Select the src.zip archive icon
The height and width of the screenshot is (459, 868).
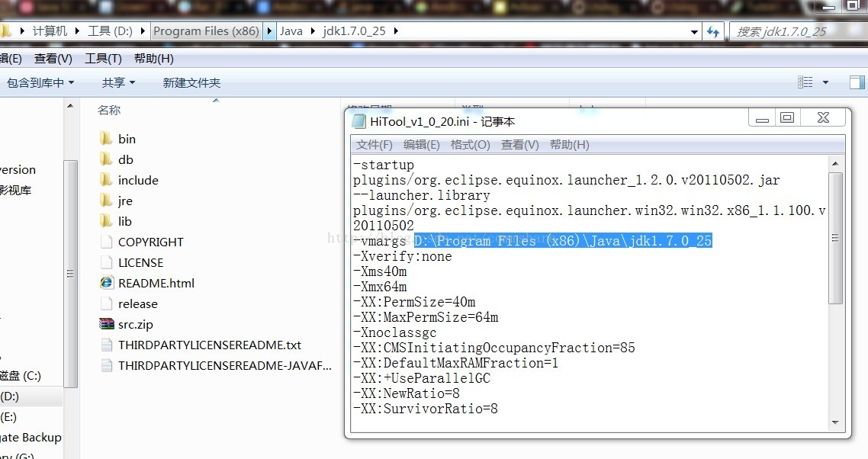click(x=106, y=324)
